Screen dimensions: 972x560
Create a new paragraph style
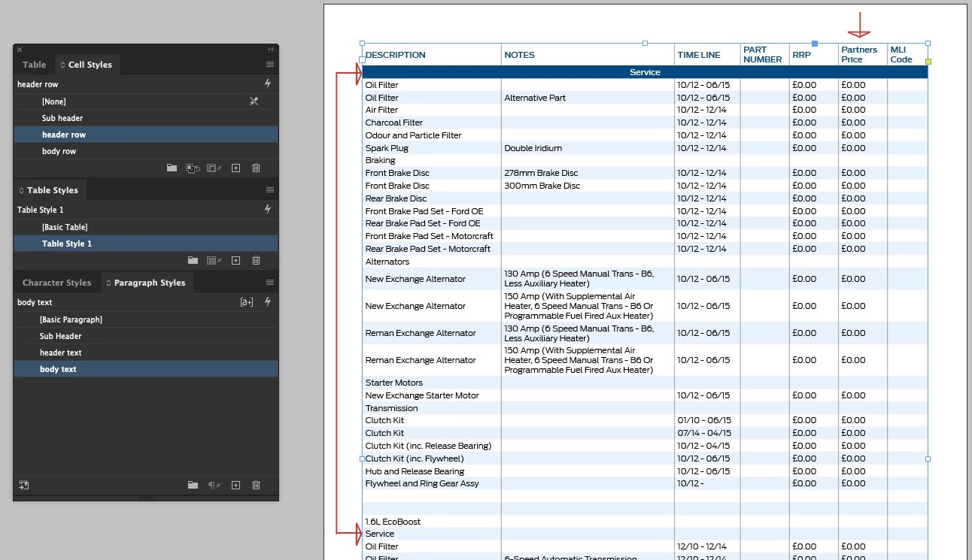click(x=235, y=486)
